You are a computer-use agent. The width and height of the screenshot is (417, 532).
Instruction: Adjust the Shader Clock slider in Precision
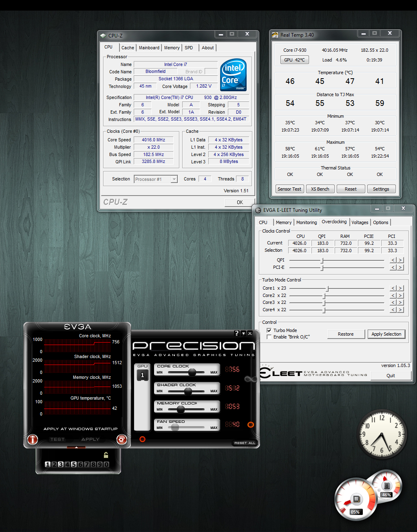(188, 391)
